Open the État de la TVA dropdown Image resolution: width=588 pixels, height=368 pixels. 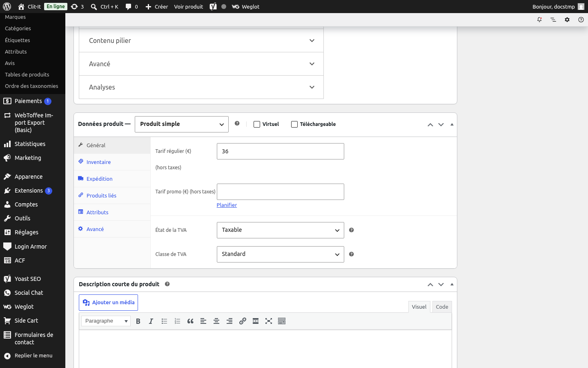coord(281,230)
